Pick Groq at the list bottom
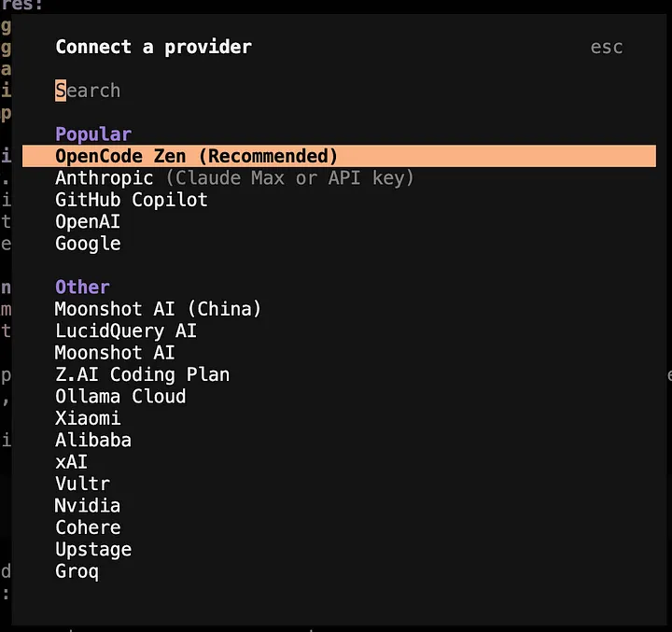Viewport: 672px width, 632px height. [x=77, y=571]
